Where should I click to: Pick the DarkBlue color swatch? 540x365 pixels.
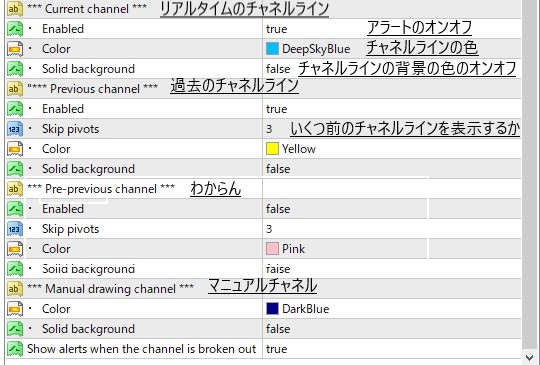[272, 309]
